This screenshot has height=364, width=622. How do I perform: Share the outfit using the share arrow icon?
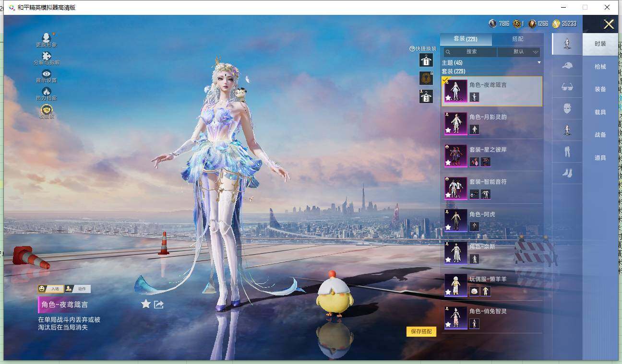coord(159,305)
